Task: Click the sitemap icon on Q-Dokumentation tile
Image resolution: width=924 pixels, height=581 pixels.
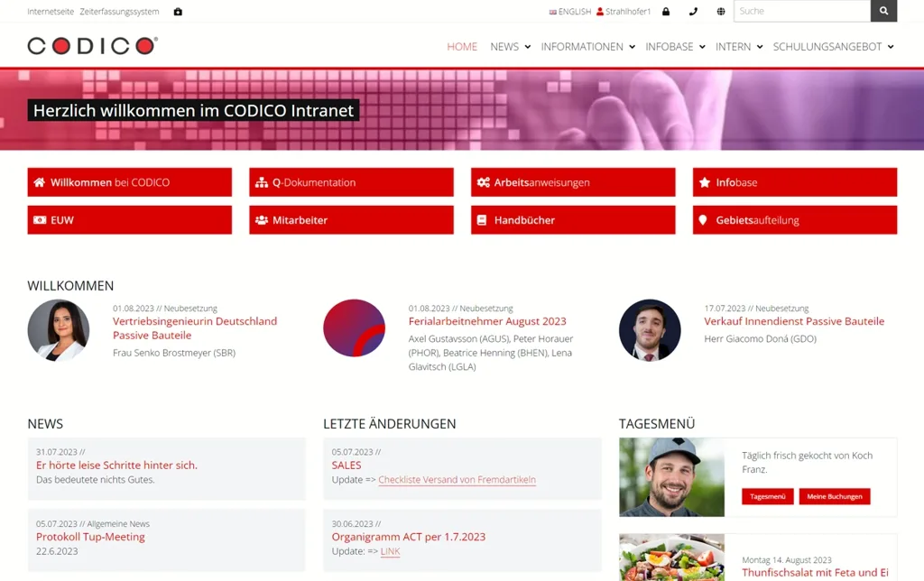Action: (261, 182)
